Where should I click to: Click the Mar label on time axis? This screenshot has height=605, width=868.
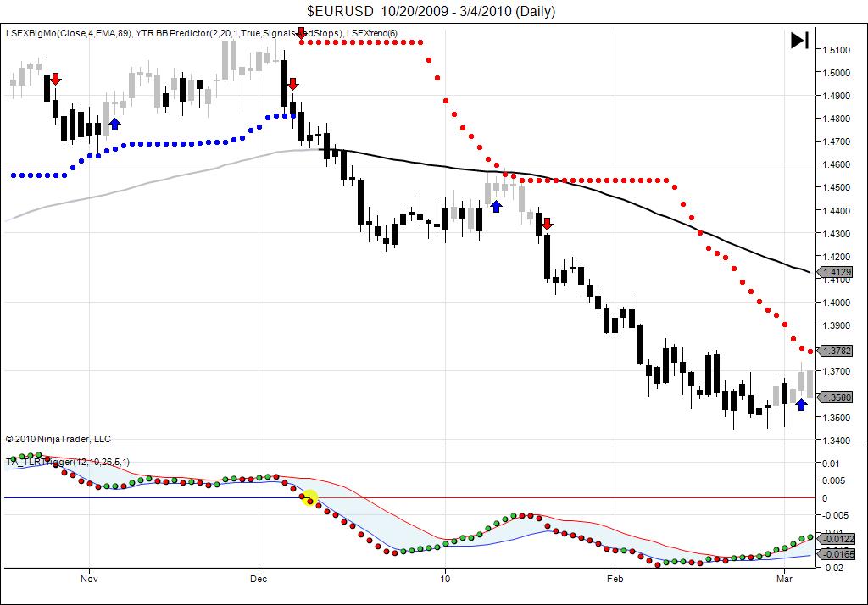point(784,579)
